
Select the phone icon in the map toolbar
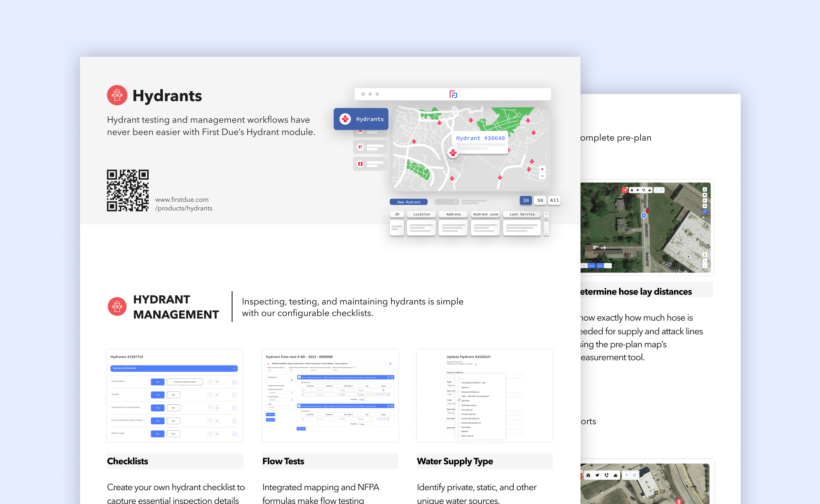644,190
